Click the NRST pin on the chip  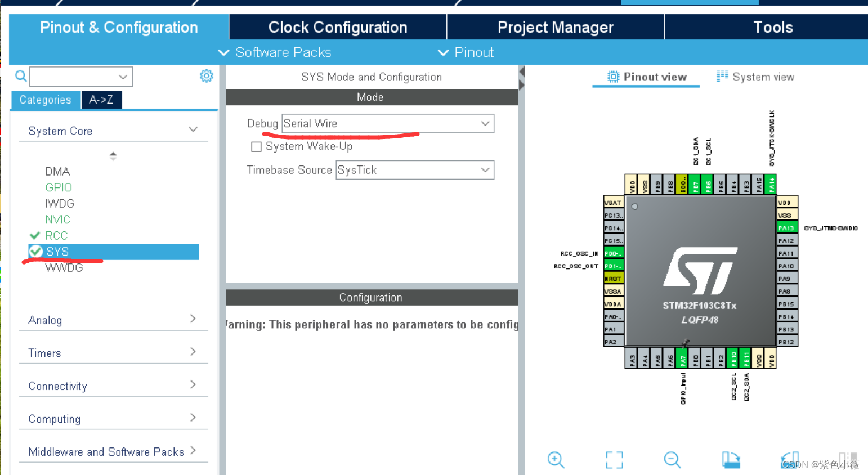click(x=614, y=279)
